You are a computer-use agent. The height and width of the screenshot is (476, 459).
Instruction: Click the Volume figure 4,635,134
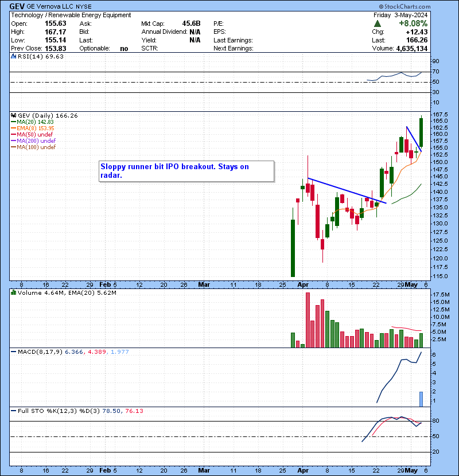(411, 49)
